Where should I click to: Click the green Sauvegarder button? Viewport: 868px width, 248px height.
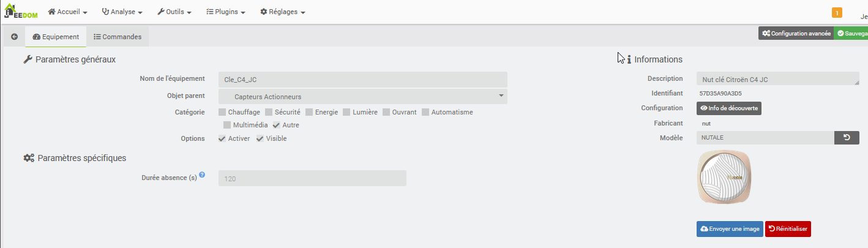(851, 34)
